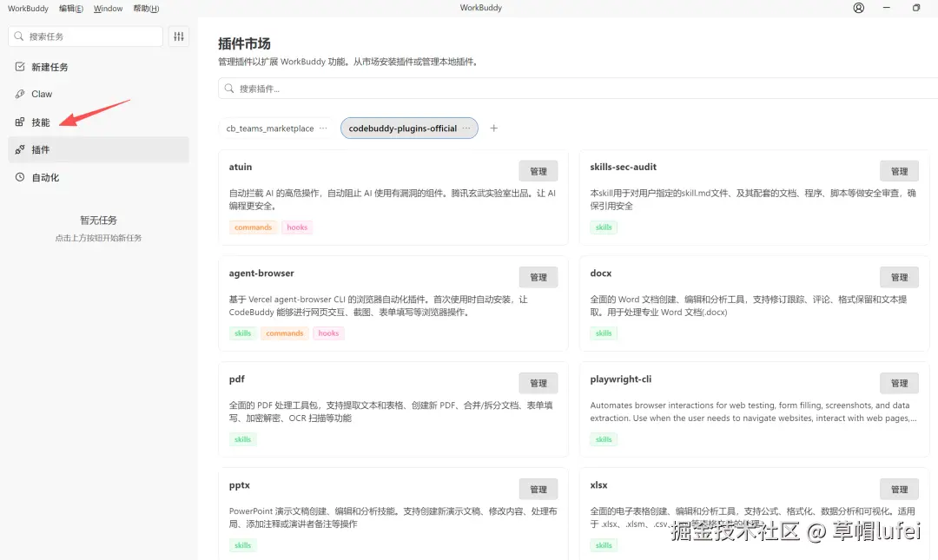Viewport: 938px width, 560px height.
Task: Click the skills tag on xlsx
Action: click(604, 545)
